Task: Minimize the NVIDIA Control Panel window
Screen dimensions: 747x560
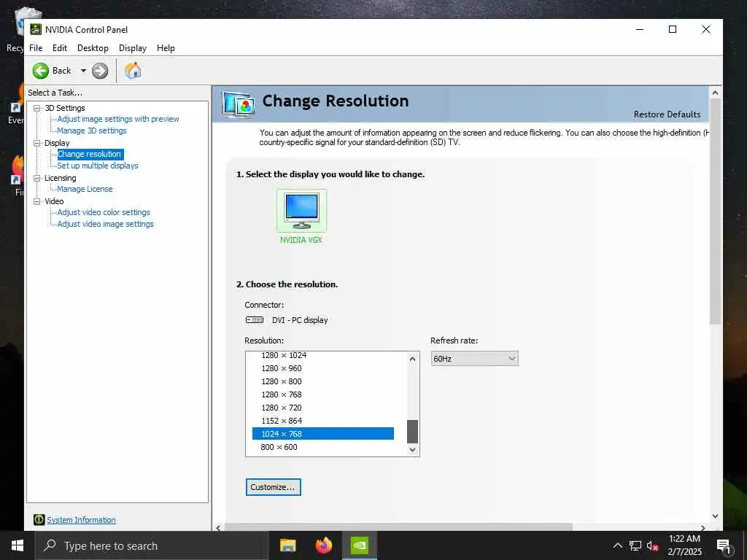Action: [x=640, y=29]
